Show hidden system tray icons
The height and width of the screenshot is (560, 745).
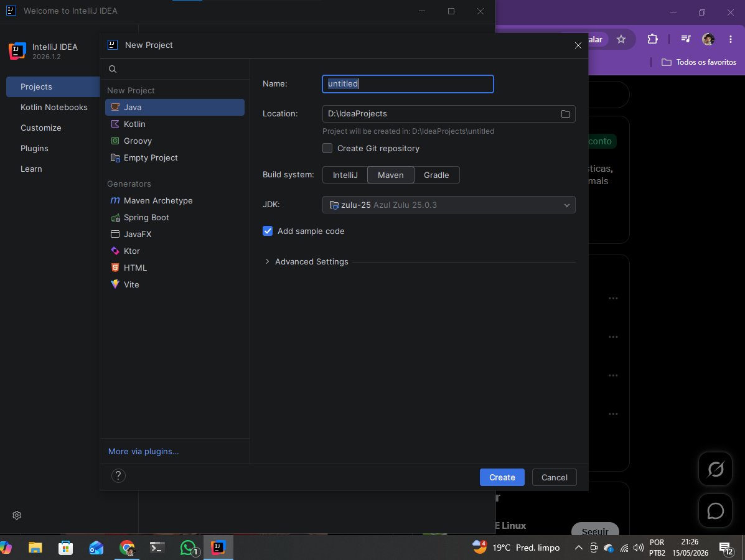coord(578,548)
